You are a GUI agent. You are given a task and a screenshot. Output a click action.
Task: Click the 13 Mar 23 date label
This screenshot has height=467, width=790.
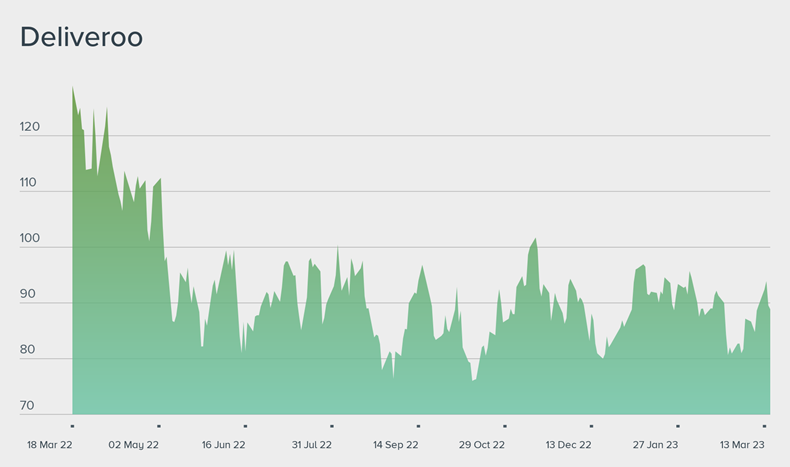[742, 445]
